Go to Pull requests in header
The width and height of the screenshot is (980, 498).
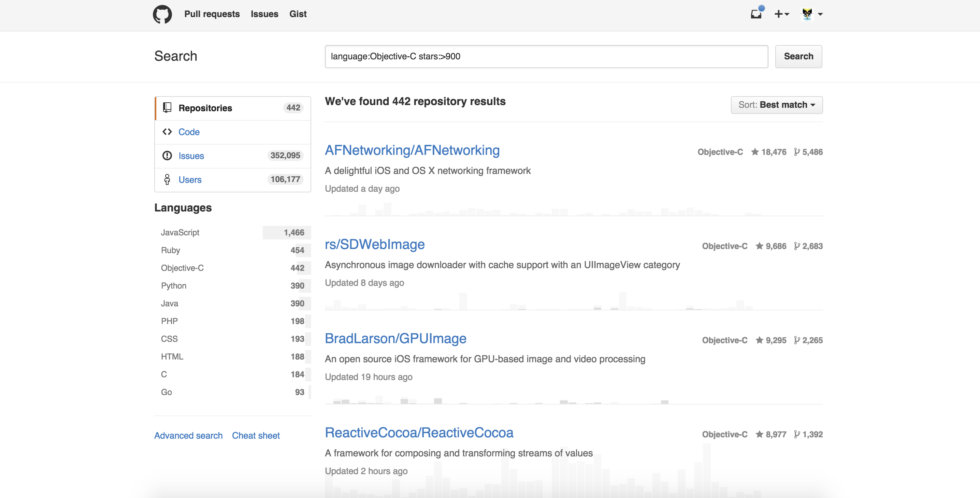point(212,14)
